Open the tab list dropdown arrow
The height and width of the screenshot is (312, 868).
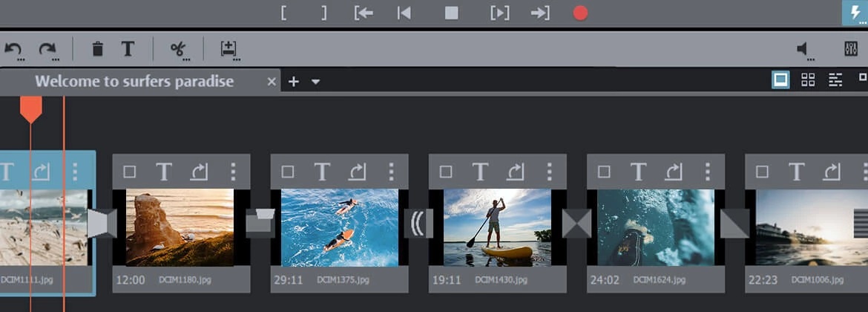(316, 82)
